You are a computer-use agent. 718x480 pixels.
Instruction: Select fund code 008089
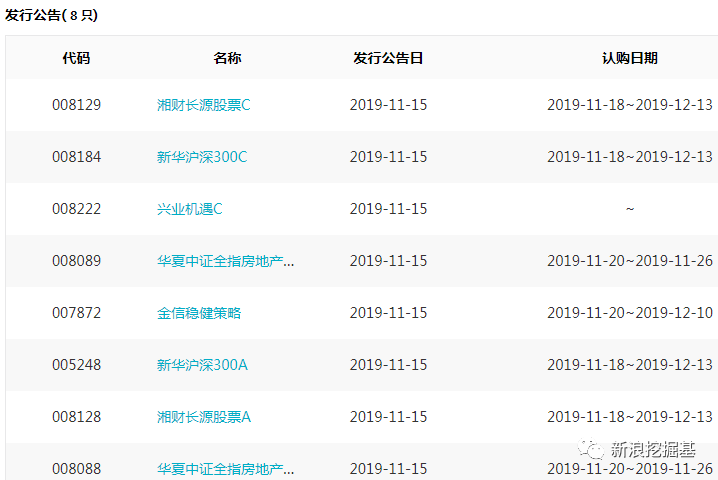(76, 261)
